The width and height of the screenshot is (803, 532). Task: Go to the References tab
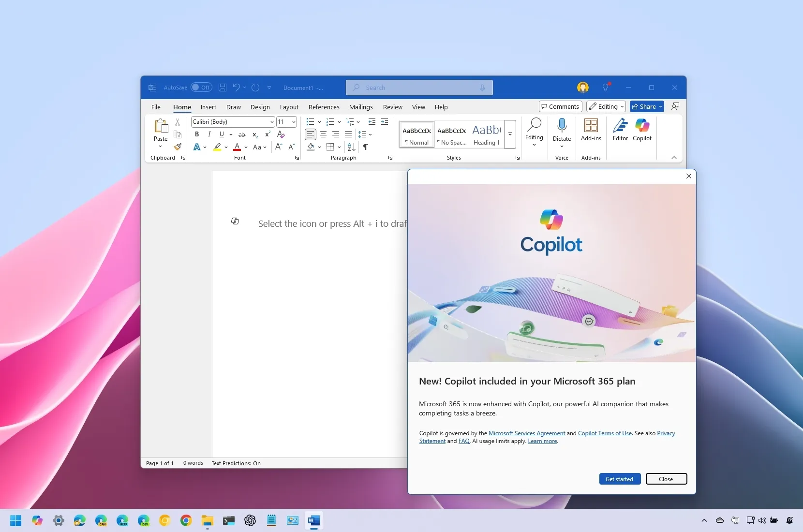324,107
